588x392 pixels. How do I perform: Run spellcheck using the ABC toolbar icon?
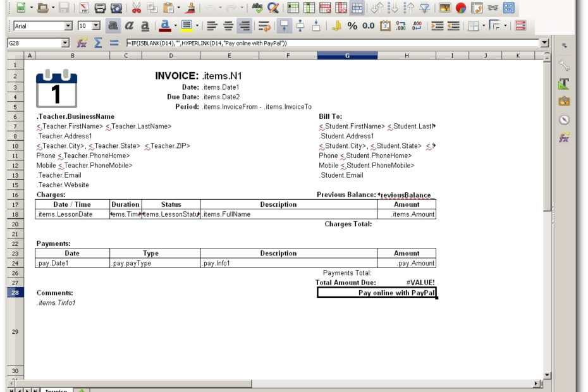[x=256, y=8]
